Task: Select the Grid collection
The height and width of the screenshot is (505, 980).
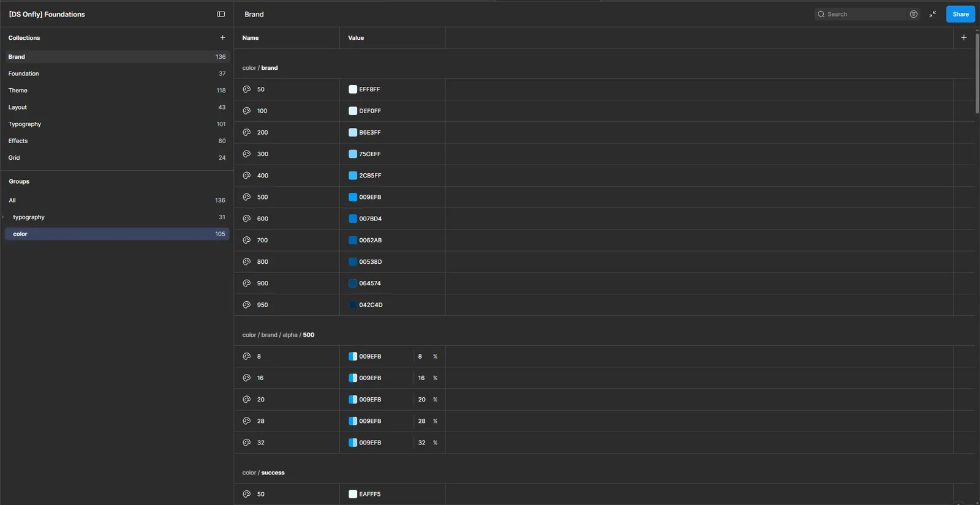Action: pos(117,158)
